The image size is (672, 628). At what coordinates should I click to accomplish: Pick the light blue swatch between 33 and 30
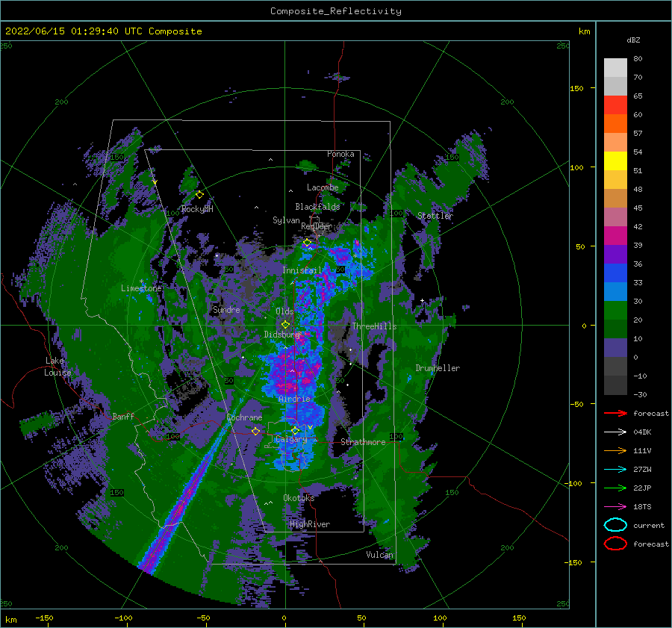(x=615, y=291)
